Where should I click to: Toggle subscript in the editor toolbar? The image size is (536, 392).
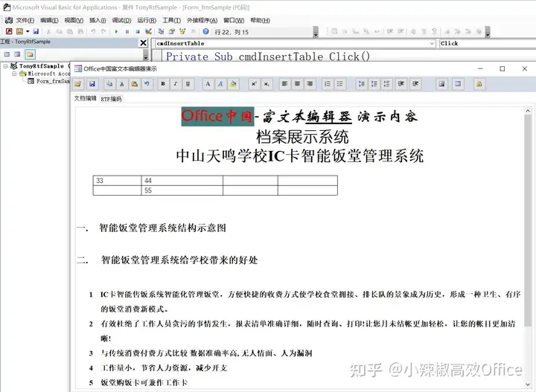click(267, 84)
